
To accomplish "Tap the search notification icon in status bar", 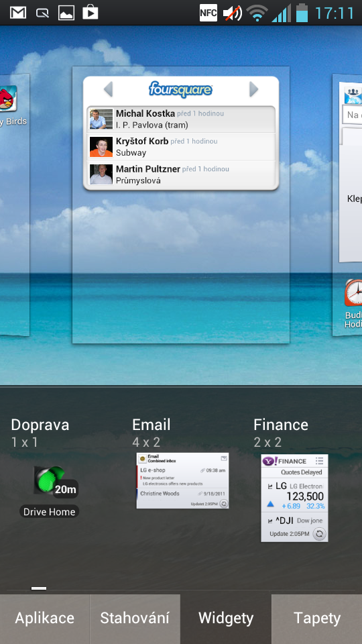I will (42, 13).
